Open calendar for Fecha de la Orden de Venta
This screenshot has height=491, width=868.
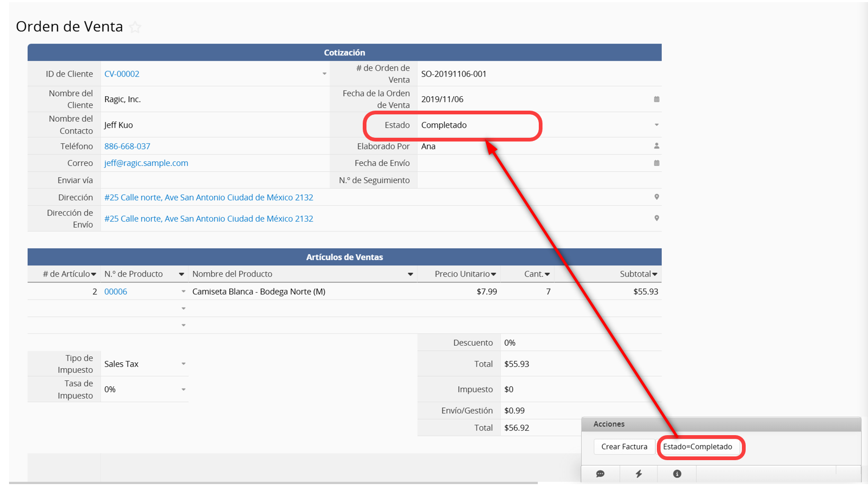(x=656, y=99)
